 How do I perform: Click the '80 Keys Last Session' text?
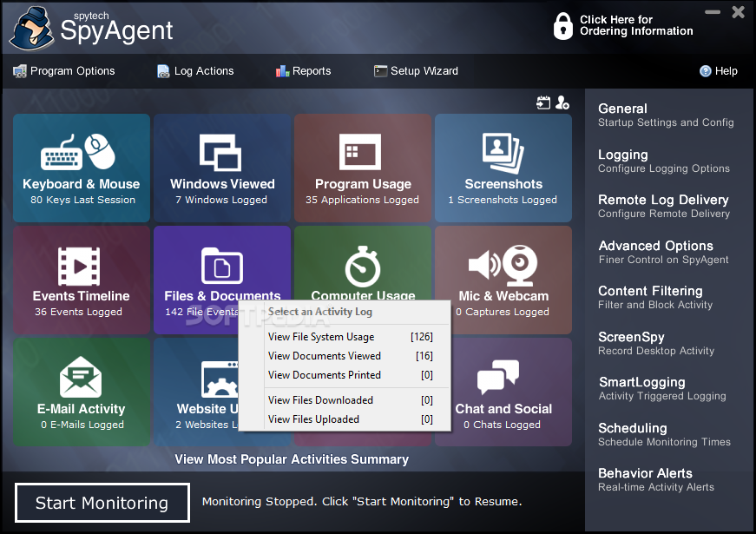[83, 200]
